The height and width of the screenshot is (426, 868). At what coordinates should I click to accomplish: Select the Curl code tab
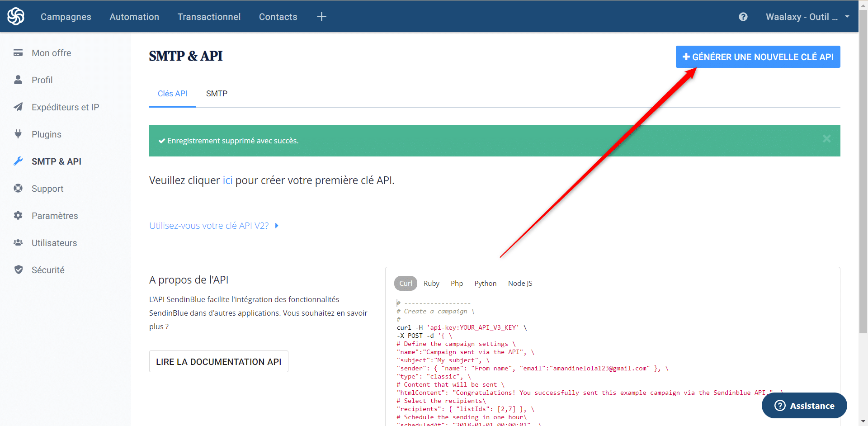tap(406, 284)
